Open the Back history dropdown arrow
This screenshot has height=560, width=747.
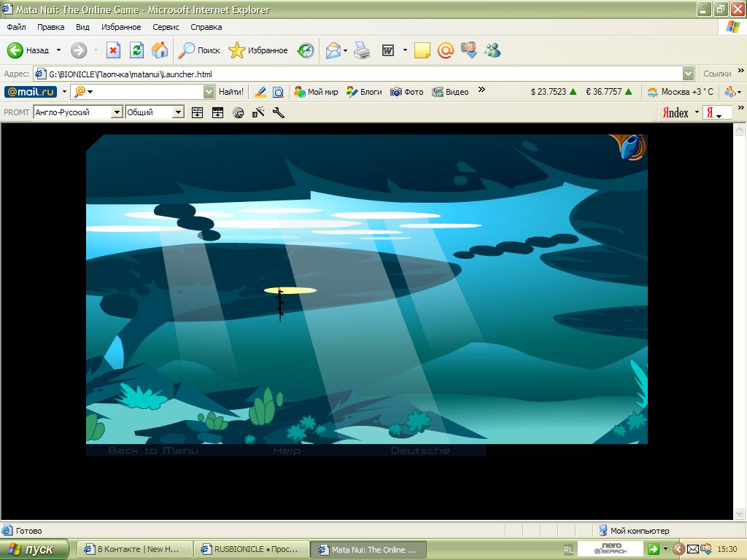click(58, 50)
